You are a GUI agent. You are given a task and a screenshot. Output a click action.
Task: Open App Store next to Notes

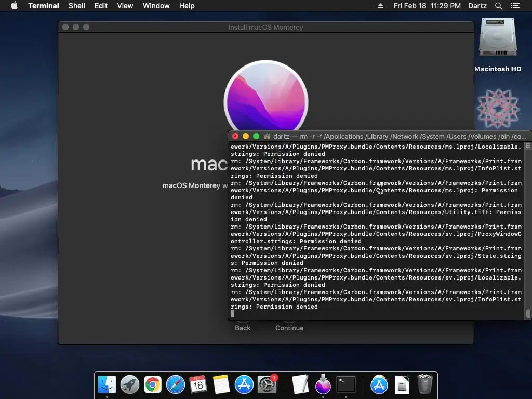244,385
